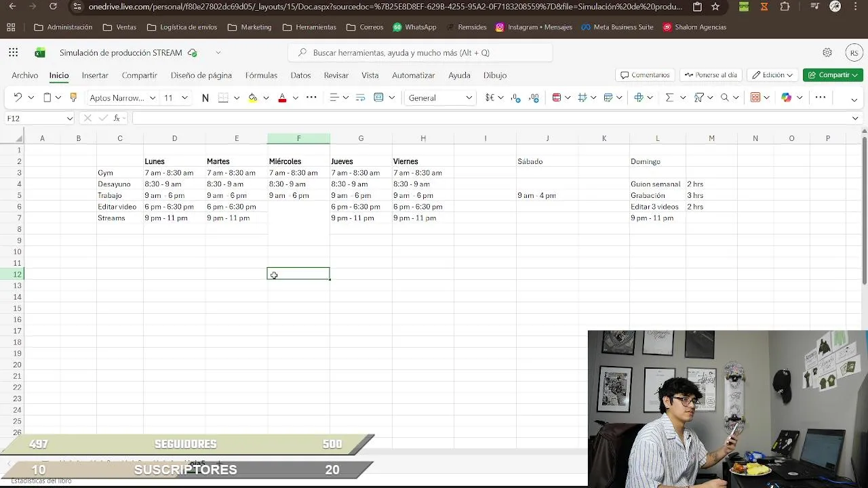Viewport: 868px width, 488px height.
Task: Open more ribbon commands ellipsis at right
Action: pos(821,98)
